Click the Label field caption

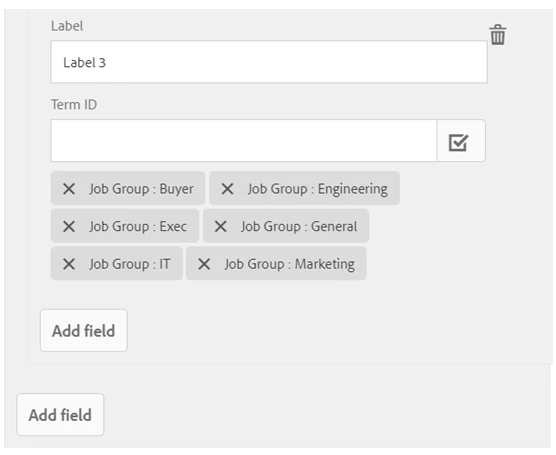(67, 26)
